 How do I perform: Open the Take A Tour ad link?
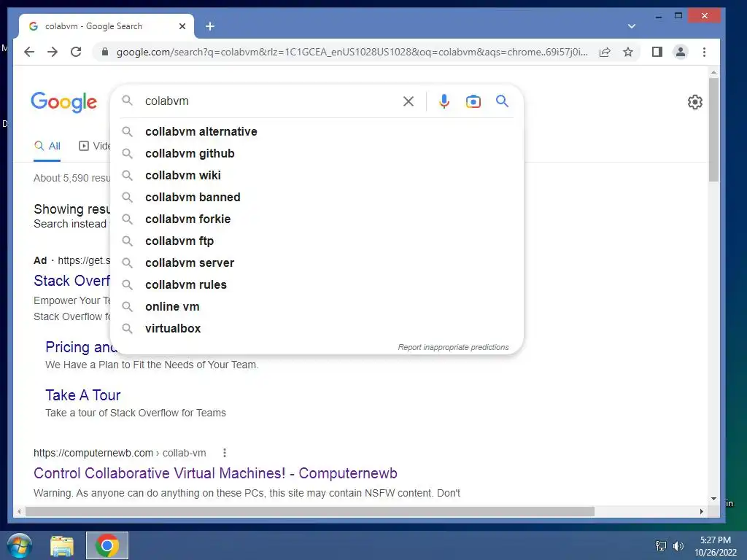83,394
